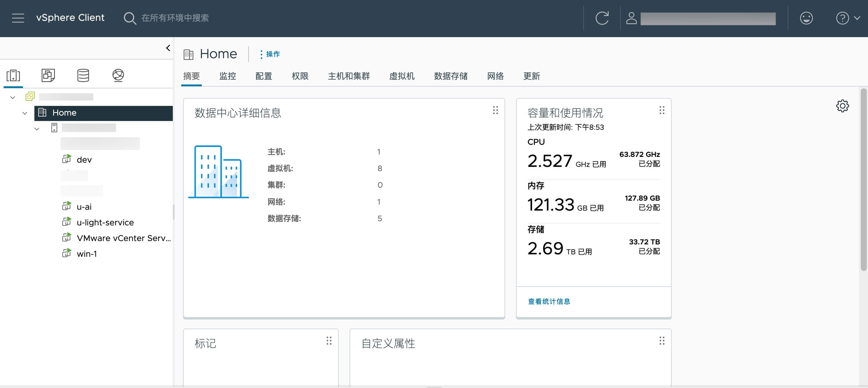The width and height of the screenshot is (868, 388).
Task: Click the vSphere Client title
Action: click(x=70, y=17)
